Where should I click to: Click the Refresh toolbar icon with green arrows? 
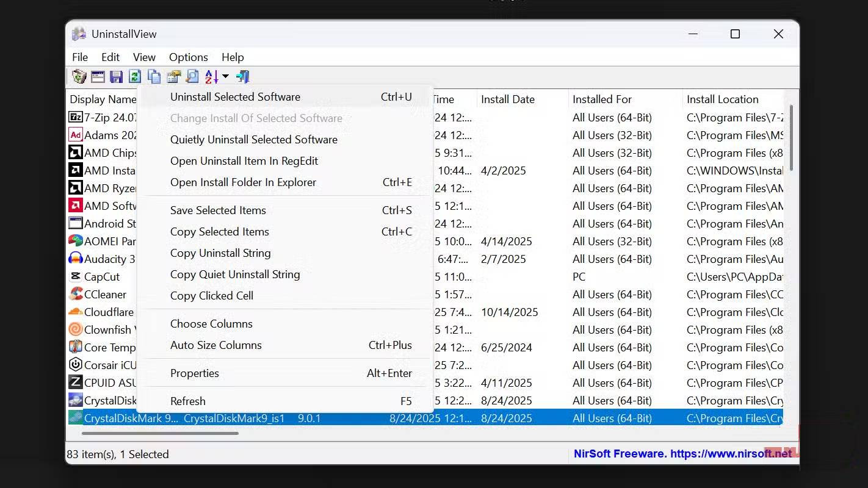(135, 76)
